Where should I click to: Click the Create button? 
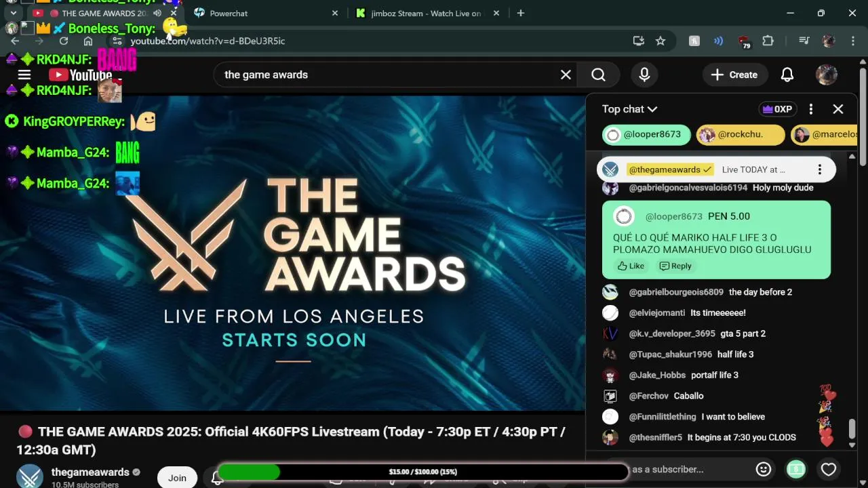tap(734, 75)
